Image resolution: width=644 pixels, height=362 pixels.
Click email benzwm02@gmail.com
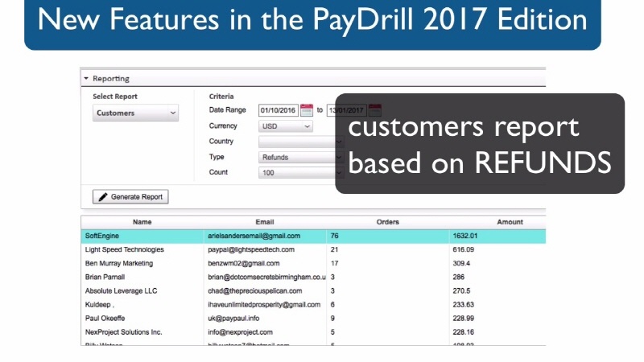click(244, 264)
